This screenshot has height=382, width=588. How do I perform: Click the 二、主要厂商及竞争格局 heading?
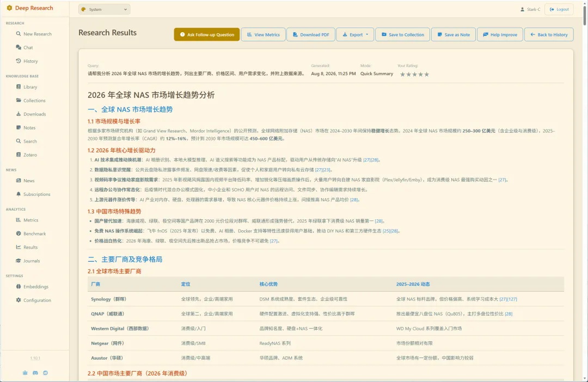pos(125,260)
